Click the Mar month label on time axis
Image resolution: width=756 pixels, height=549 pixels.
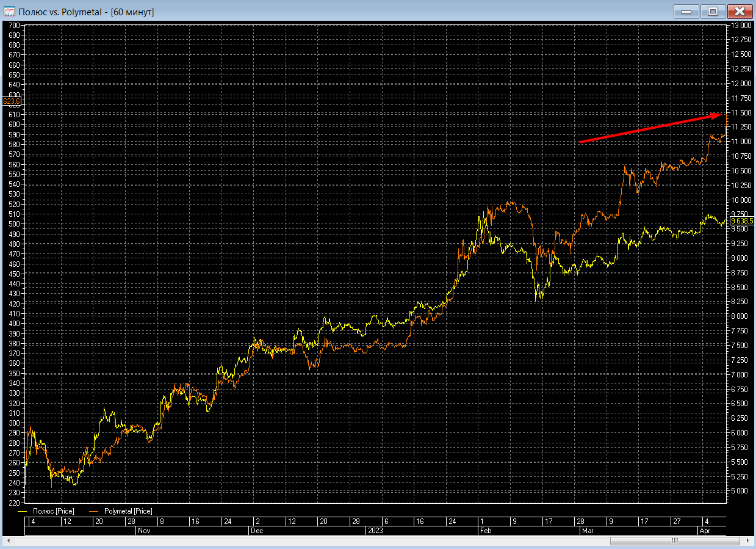pos(588,531)
